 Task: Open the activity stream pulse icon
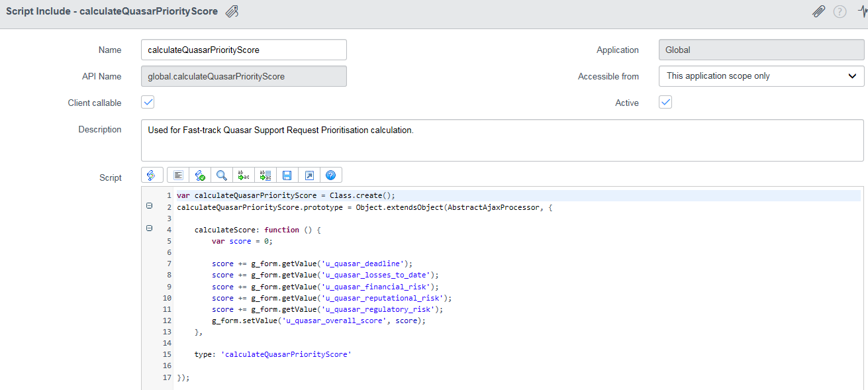coord(862,11)
